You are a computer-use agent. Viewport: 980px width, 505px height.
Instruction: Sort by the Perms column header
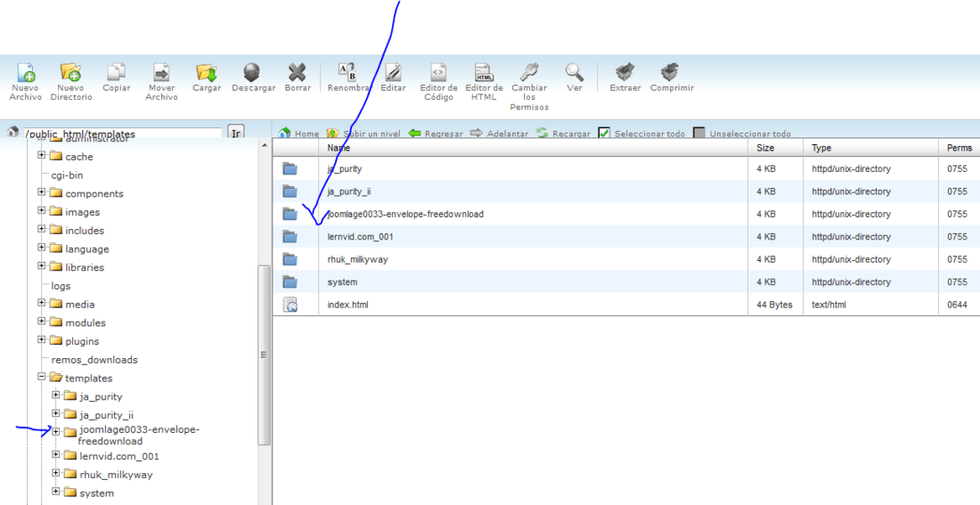[x=959, y=148]
